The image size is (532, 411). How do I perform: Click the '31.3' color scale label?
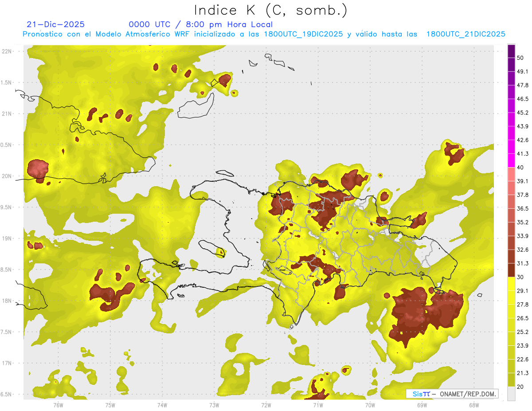tap(522, 263)
